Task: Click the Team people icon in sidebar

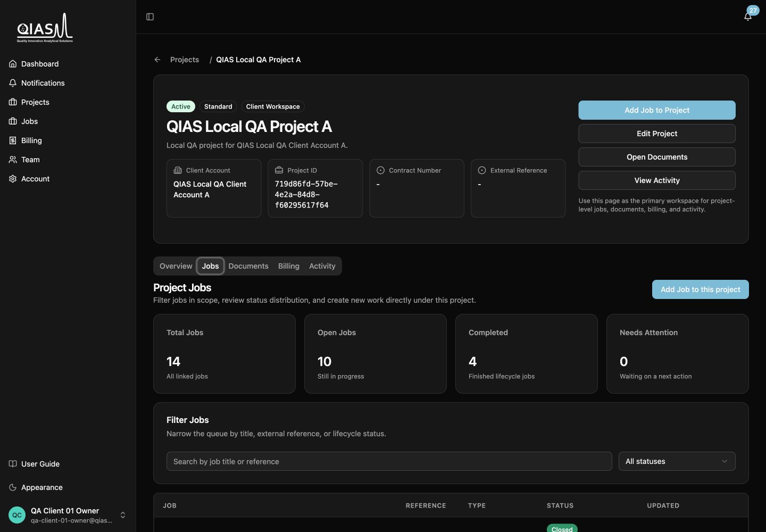Action: [x=13, y=160]
